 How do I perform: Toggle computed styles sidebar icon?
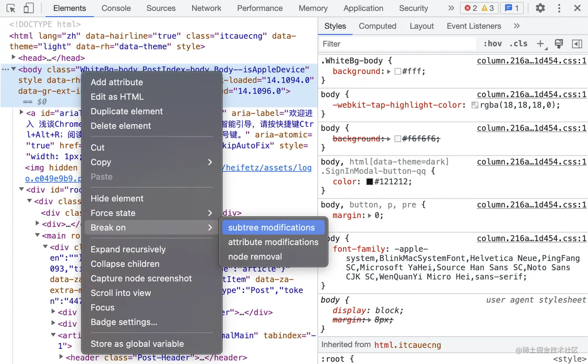point(577,44)
